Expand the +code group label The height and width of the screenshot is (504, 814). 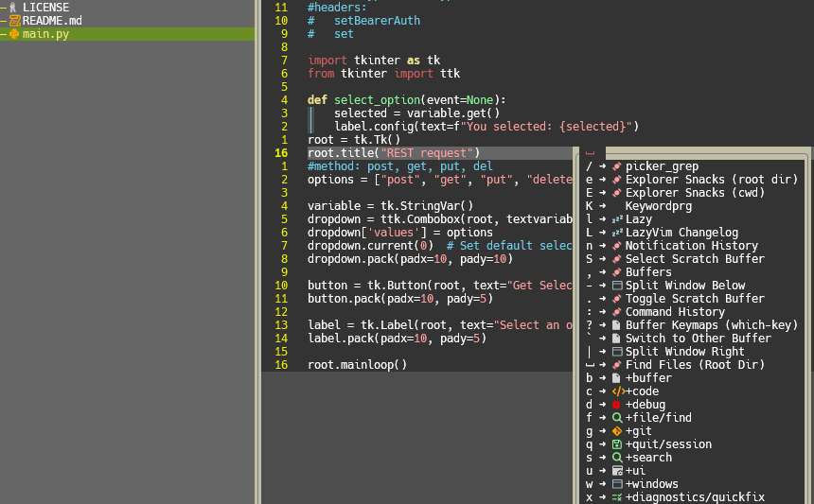point(642,391)
